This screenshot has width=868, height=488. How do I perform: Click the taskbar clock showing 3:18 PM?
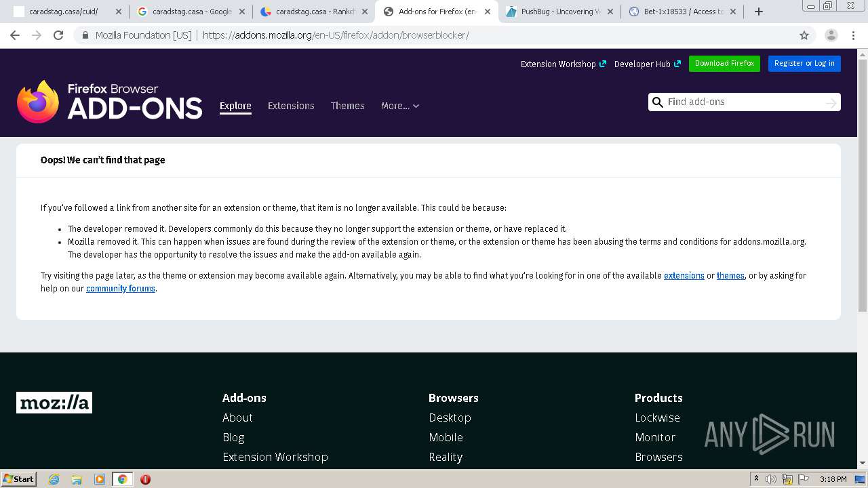[x=833, y=479]
